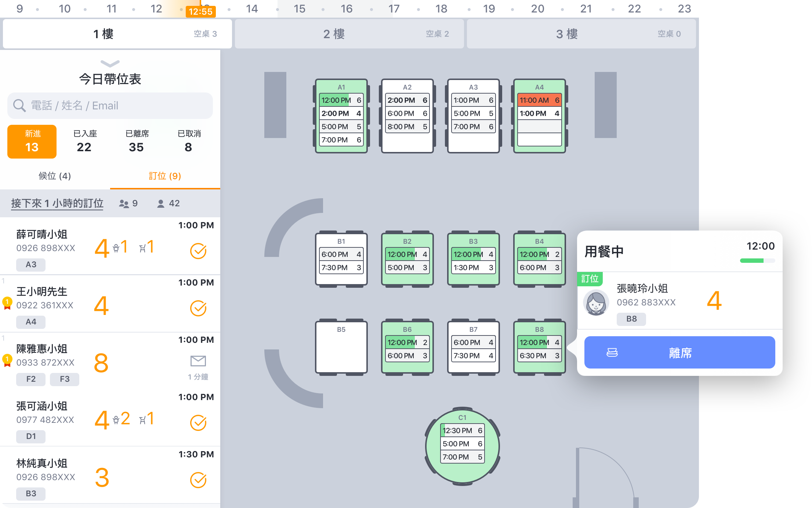The image size is (812, 508).
Task: Collapse the 今日帶位表 panel using the chevron
Action: (x=109, y=63)
